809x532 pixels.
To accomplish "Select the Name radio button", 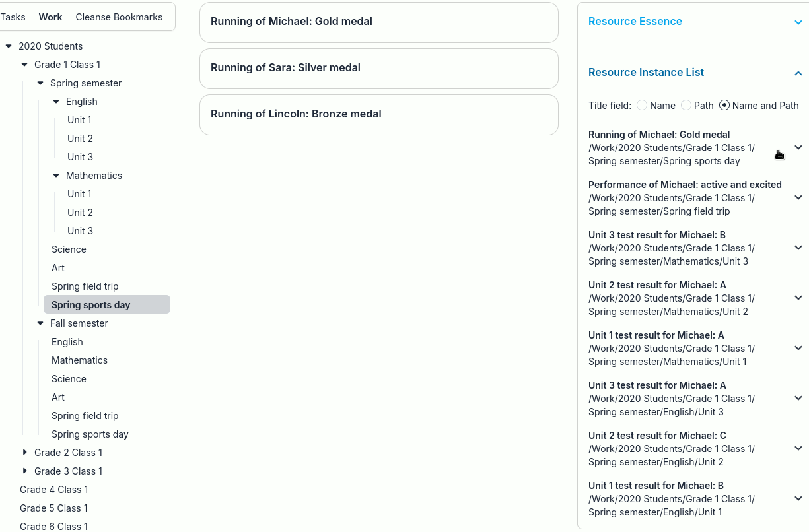I will (x=642, y=106).
